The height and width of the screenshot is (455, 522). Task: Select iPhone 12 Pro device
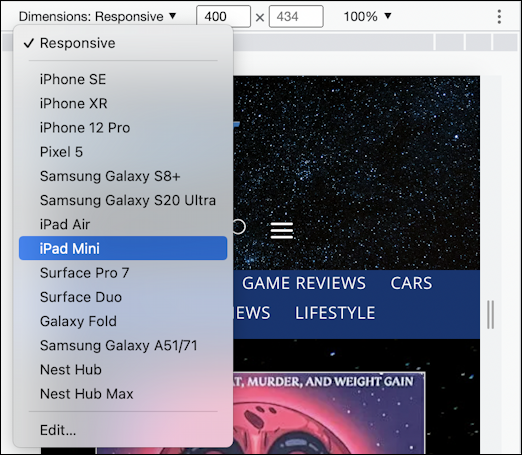pos(123,128)
